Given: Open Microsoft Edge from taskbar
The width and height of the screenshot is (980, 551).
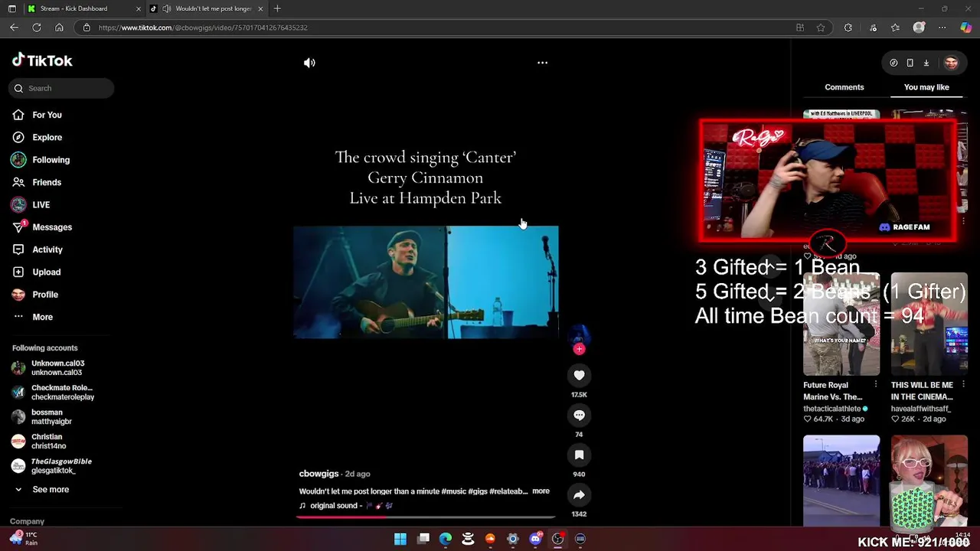Looking at the screenshot, I should 446,539.
